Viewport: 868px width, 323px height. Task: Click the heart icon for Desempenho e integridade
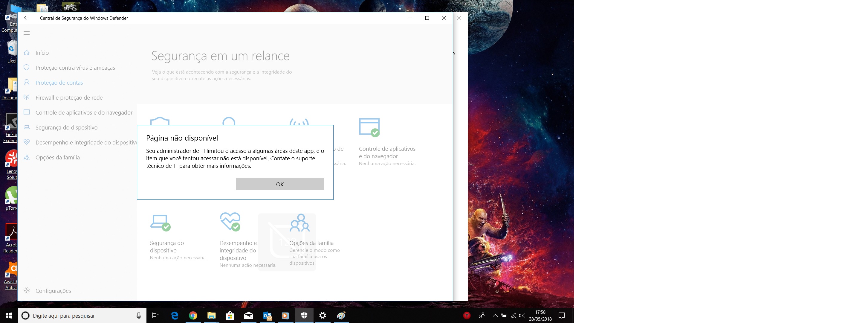27,142
